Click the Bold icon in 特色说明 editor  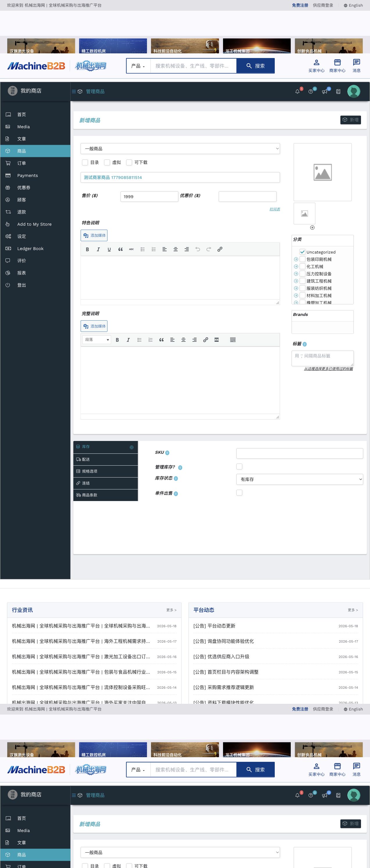click(87, 249)
